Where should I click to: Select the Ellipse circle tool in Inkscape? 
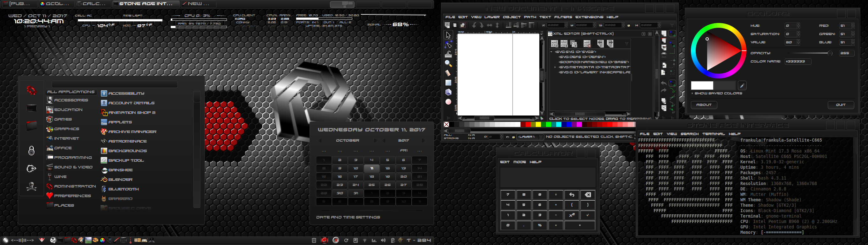(x=448, y=102)
